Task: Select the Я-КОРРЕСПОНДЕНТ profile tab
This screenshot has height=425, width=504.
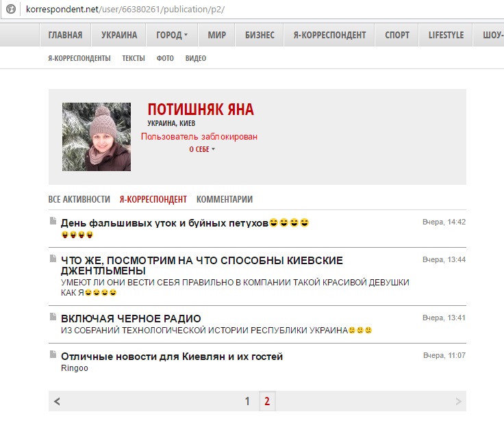Action: (x=153, y=199)
